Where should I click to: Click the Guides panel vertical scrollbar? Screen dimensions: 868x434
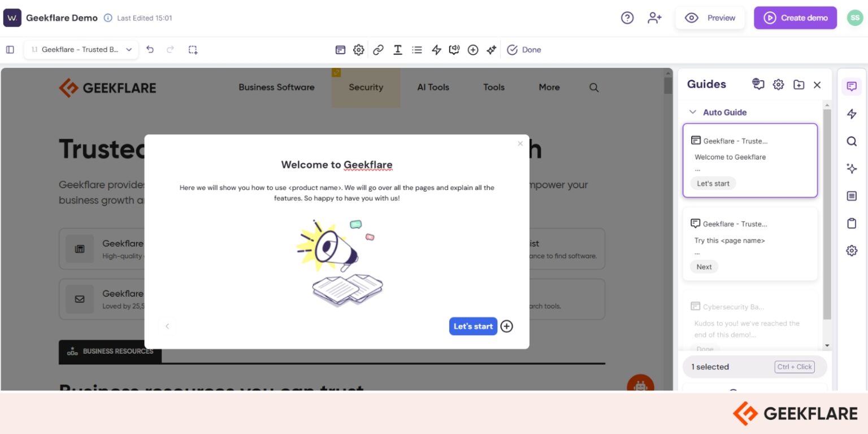[x=827, y=215]
